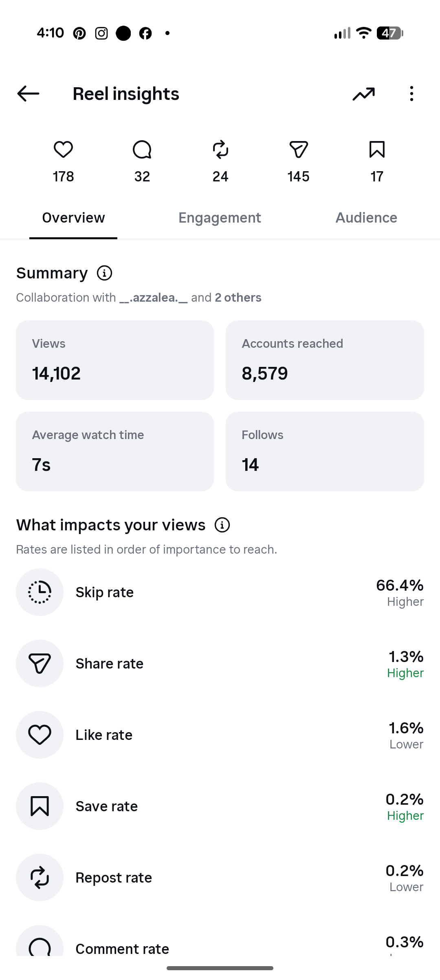
Task: Select the Share rate row
Action: [220, 664]
